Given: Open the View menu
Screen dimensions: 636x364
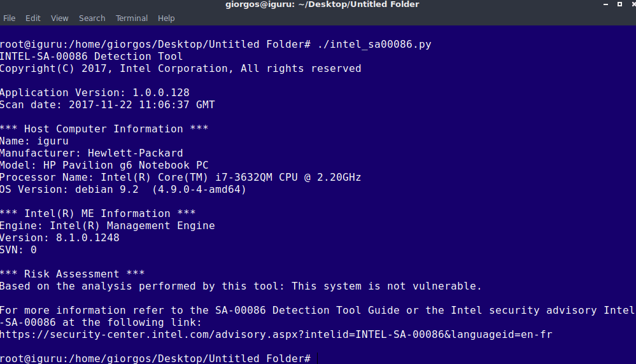Looking at the screenshot, I should 60,18.
